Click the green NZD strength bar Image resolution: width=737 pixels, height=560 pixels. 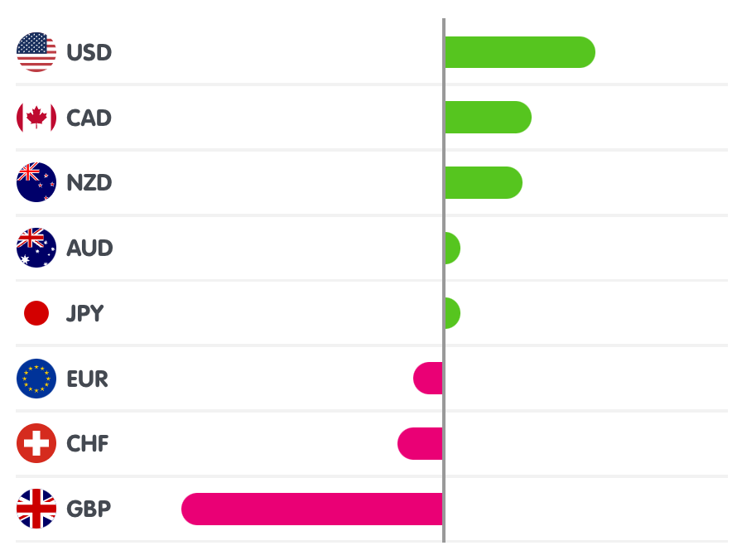[x=483, y=182]
